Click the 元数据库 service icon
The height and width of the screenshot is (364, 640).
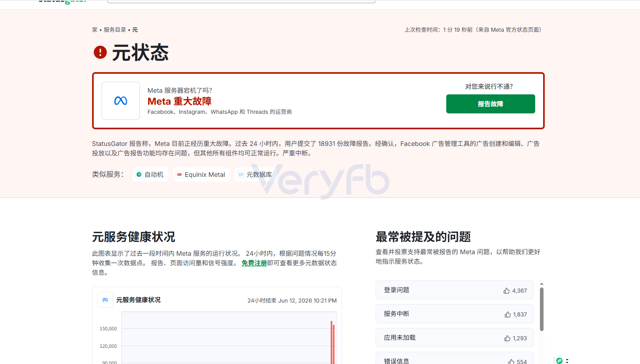coord(241,174)
